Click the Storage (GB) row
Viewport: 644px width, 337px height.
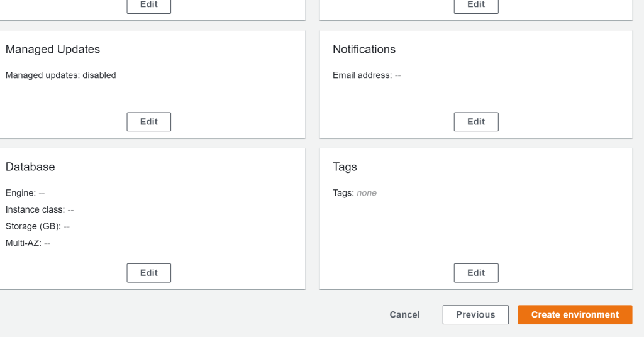point(37,226)
